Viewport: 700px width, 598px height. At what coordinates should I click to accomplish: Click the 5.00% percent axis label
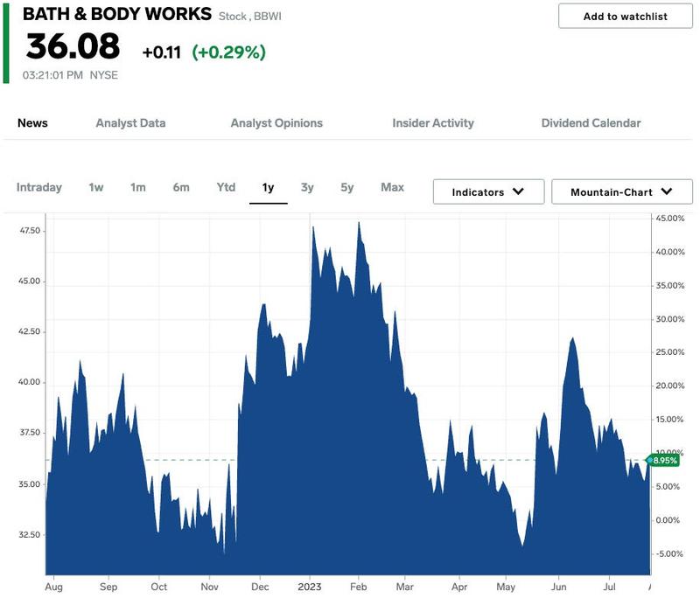click(x=668, y=486)
